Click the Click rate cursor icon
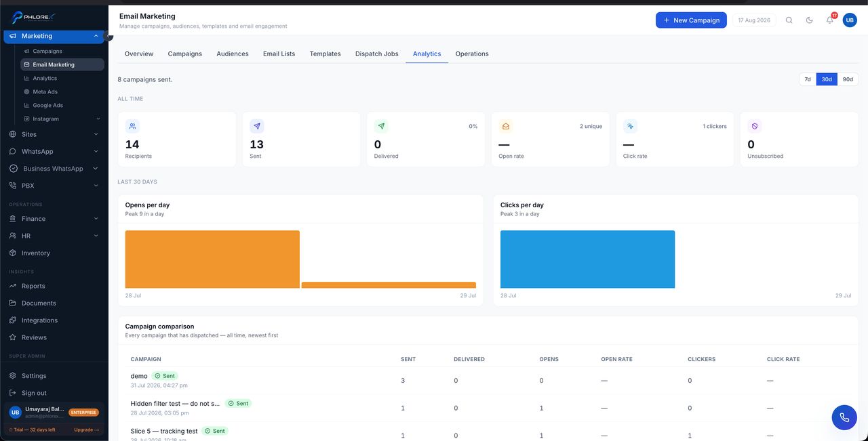Viewport: 868px width, 441px height. [630, 126]
